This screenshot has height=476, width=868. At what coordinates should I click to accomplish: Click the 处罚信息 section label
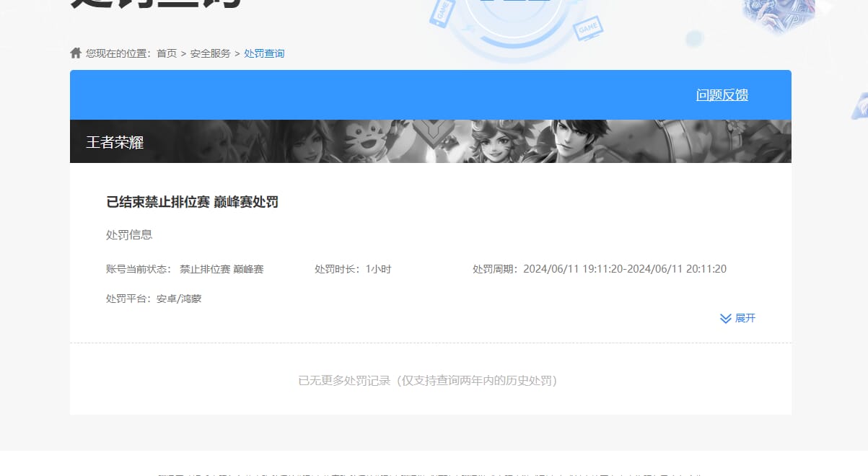click(129, 235)
